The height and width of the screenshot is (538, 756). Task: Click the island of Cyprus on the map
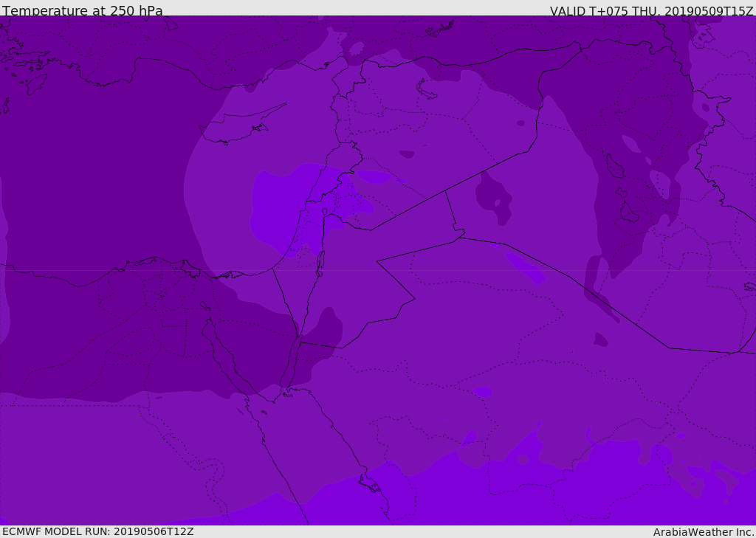point(236,126)
